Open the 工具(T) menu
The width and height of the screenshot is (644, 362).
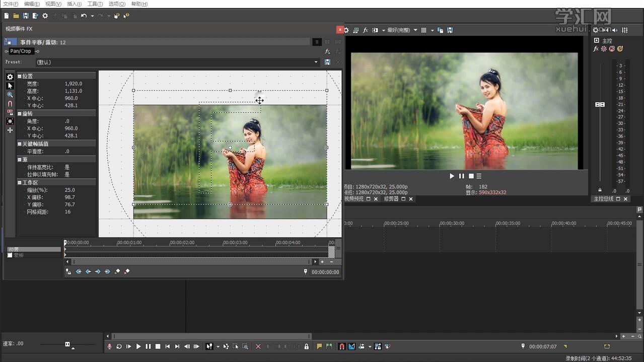[x=95, y=4]
